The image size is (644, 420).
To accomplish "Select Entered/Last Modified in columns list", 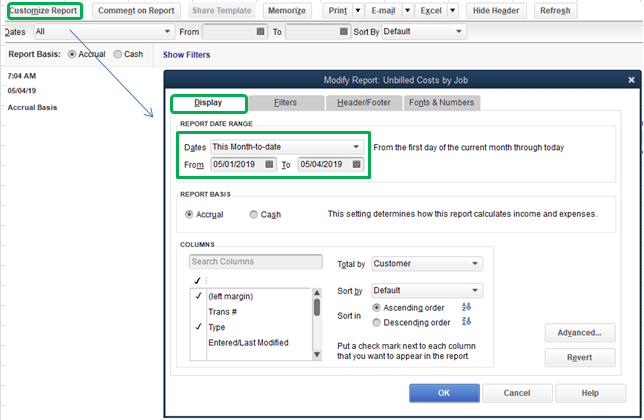I will (x=248, y=342).
